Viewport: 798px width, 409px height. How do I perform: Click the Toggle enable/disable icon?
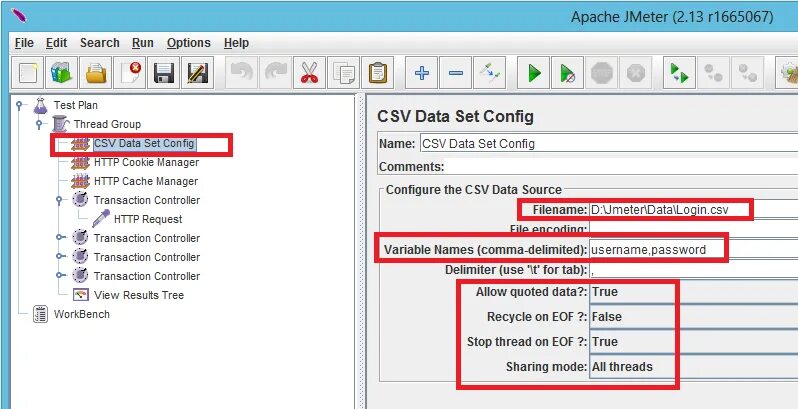489,73
